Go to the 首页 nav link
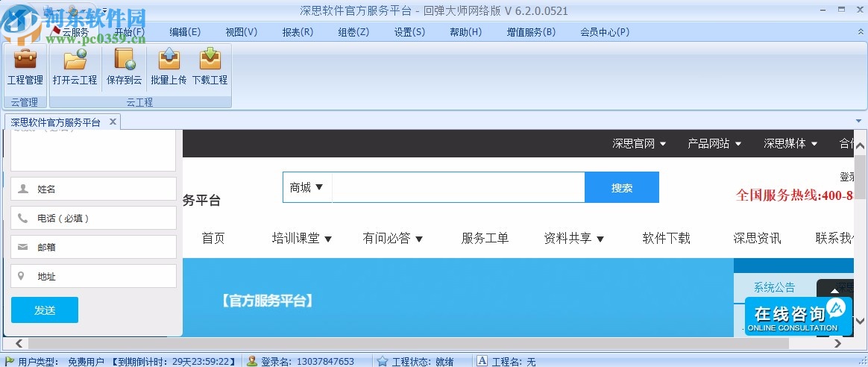The height and width of the screenshot is (367, 868). (213, 238)
